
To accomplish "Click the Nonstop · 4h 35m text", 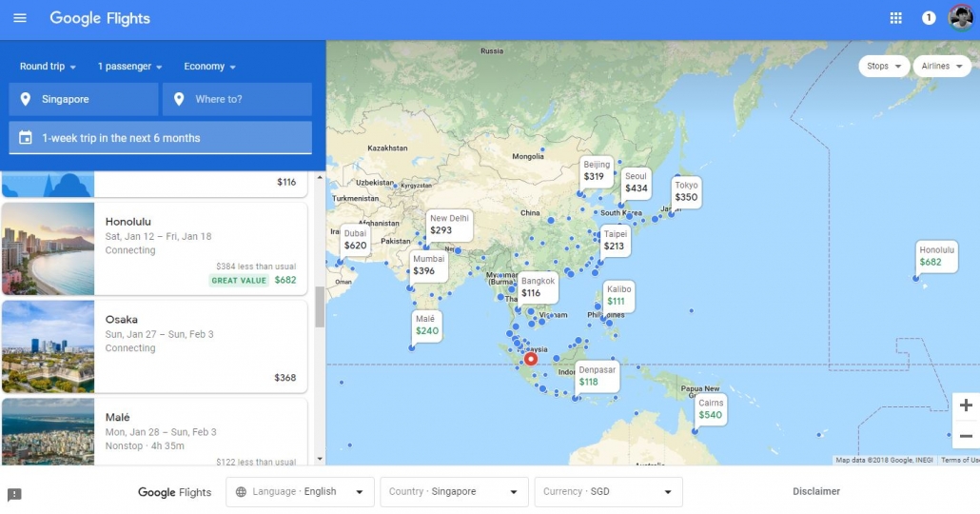I will (144, 445).
